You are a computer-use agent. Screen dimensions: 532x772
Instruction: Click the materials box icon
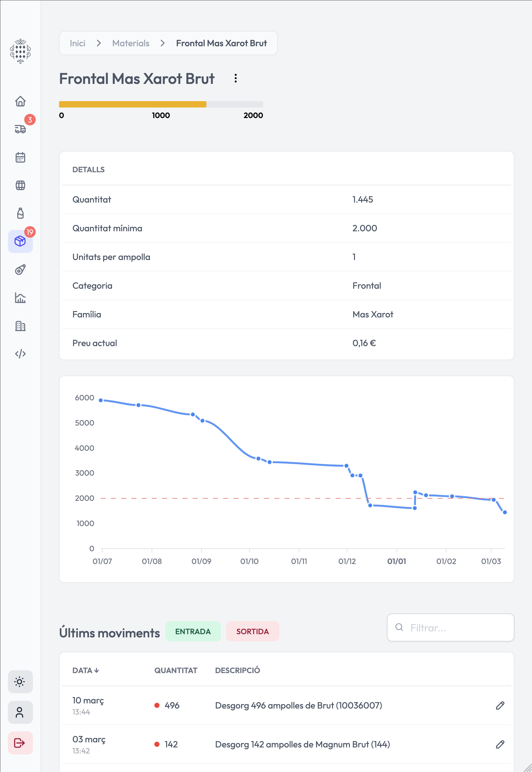20,241
